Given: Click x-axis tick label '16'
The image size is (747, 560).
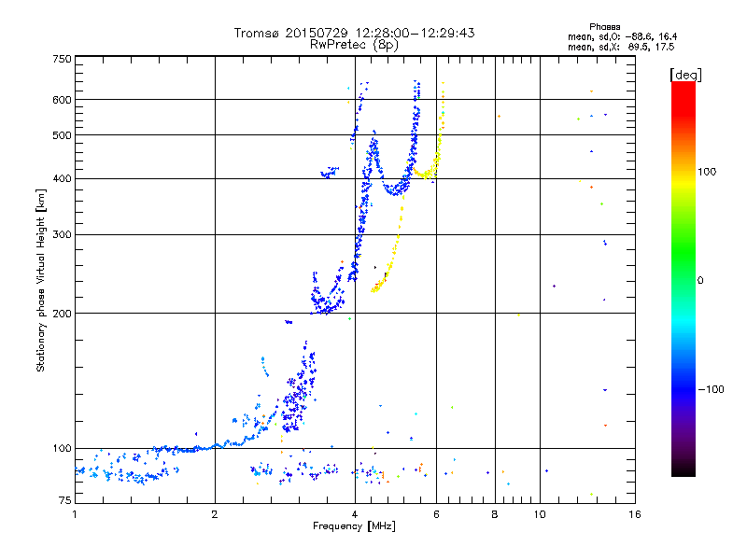Looking at the screenshot, I should 635,514.
